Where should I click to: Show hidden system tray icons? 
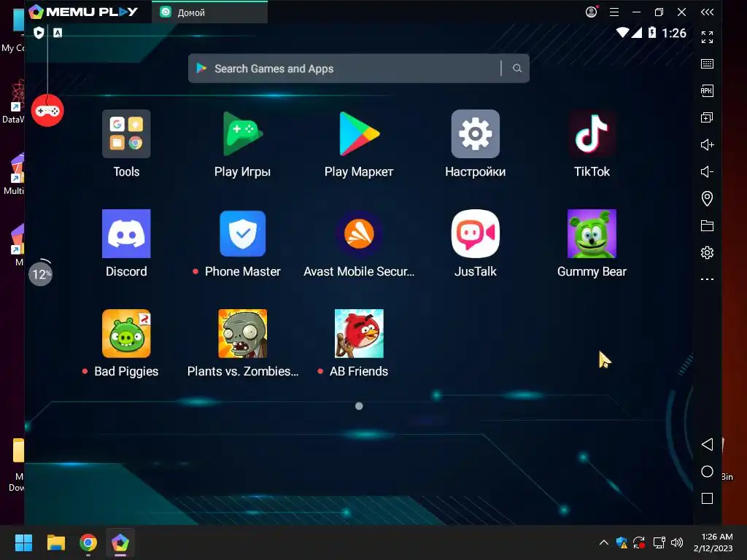pyautogui.click(x=603, y=542)
